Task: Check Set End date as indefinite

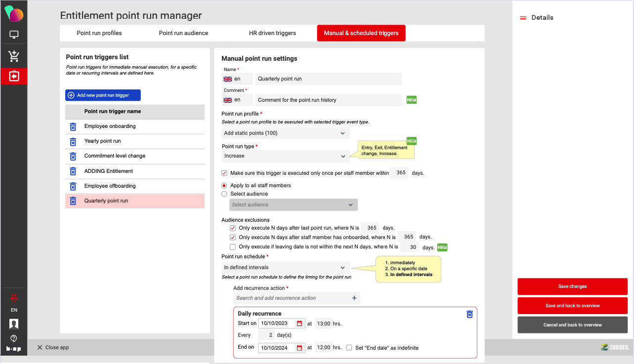Action: [349, 348]
